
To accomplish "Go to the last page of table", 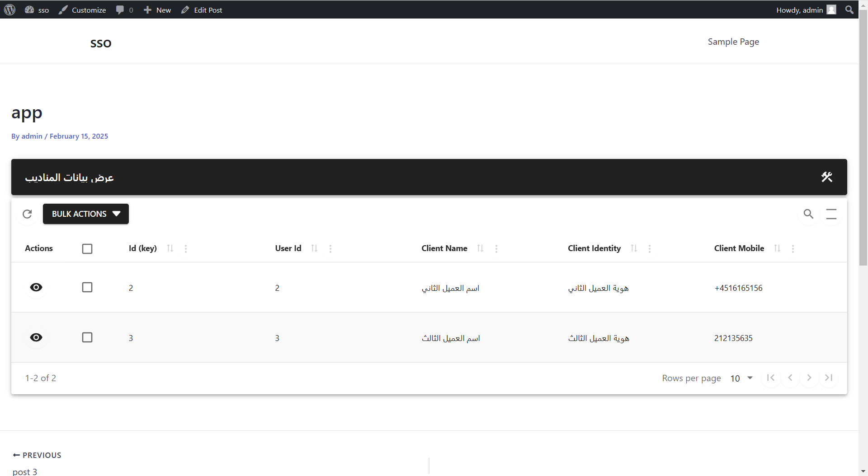I will [x=828, y=378].
